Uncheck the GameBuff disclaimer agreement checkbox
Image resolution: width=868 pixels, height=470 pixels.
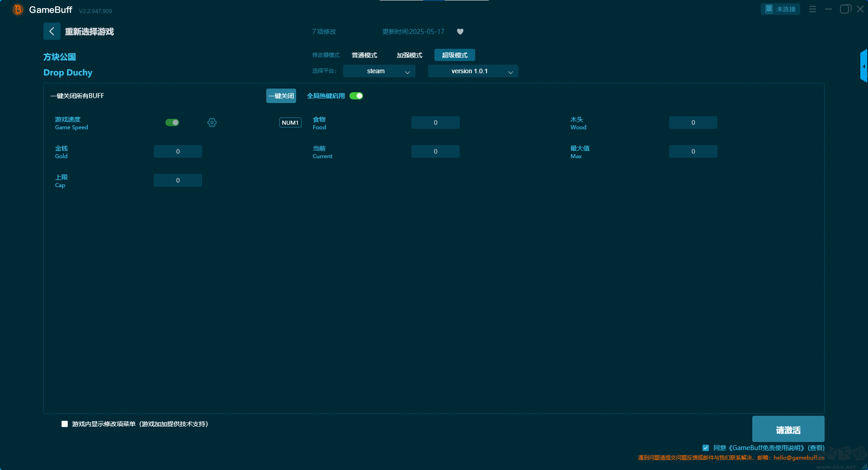click(x=706, y=448)
